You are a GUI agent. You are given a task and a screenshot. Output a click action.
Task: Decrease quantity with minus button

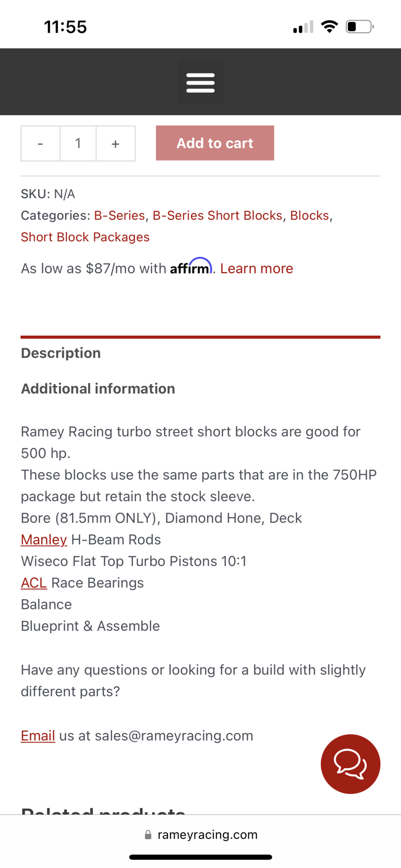(x=41, y=143)
